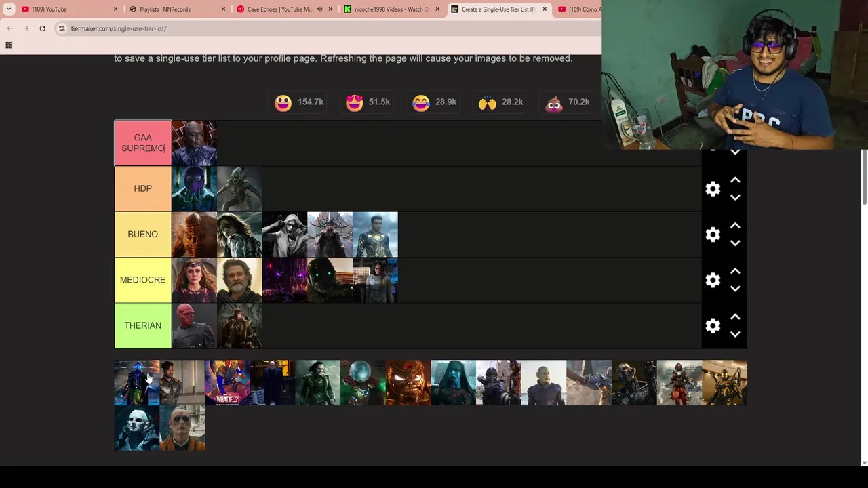This screenshot has width=868, height=488.
Task: Select Yellowjacket image in unranked pool
Action: 724,383
